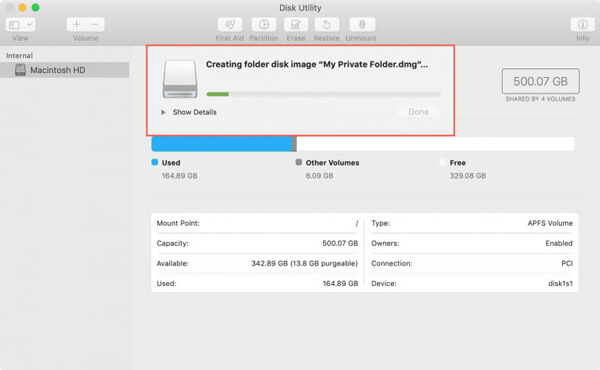Unmount the volume via toolbar icon
This screenshot has width=600, height=370.
[x=362, y=24]
